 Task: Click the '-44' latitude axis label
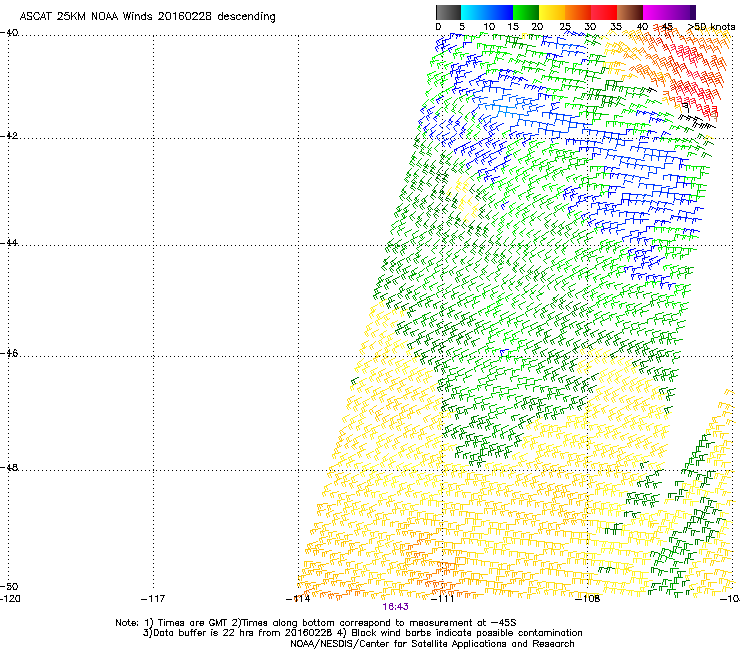point(9,243)
